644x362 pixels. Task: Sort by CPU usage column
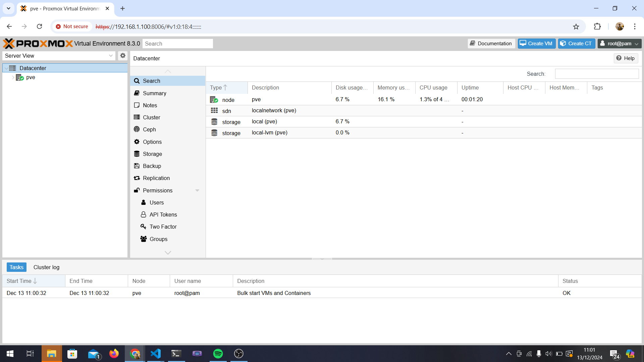tap(436, 87)
